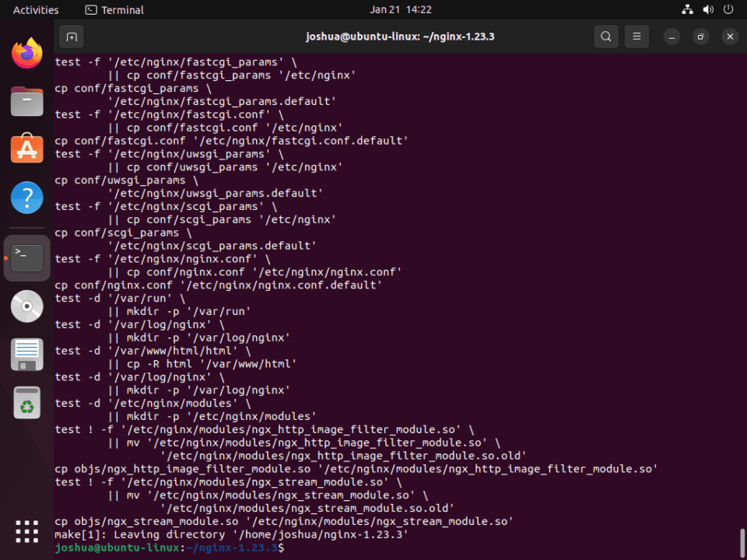The height and width of the screenshot is (560, 747).
Task: Open Ubuntu Software from the dock
Action: (x=26, y=149)
